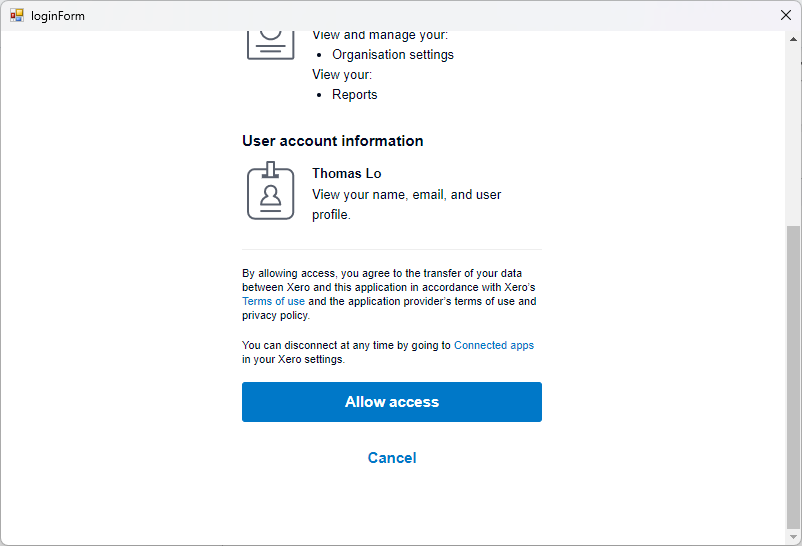The height and width of the screenshot is (546, 802).
Task: Click the scrollbar down arrow
Action: pos(793,537)
